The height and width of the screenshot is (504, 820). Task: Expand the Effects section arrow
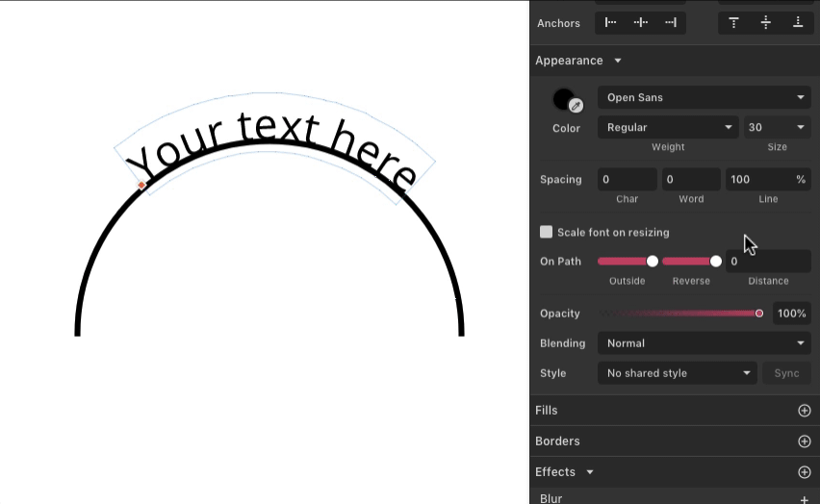(x=590, y=472)
